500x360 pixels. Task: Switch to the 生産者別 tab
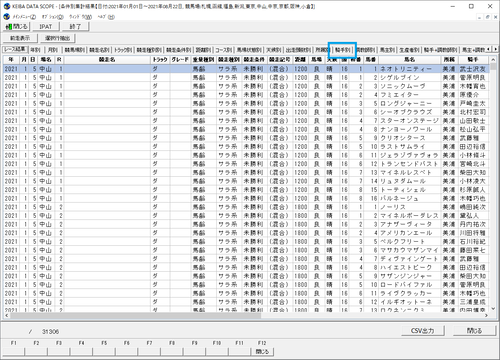coord(409,50)
